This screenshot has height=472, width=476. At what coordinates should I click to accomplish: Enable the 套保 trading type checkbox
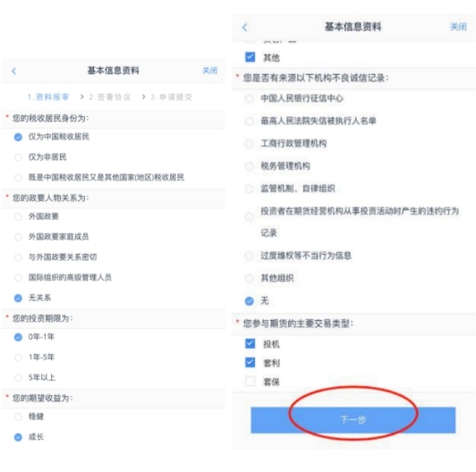tap(251, 382)
